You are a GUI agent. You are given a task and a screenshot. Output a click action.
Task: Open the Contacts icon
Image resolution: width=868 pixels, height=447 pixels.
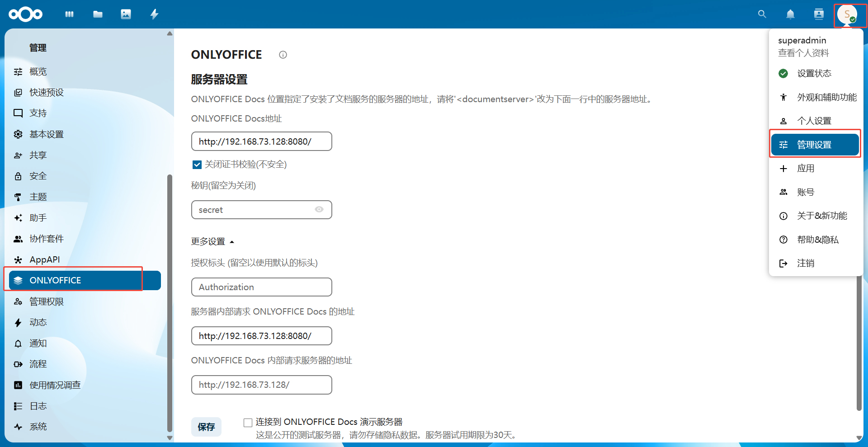[818, 14]
